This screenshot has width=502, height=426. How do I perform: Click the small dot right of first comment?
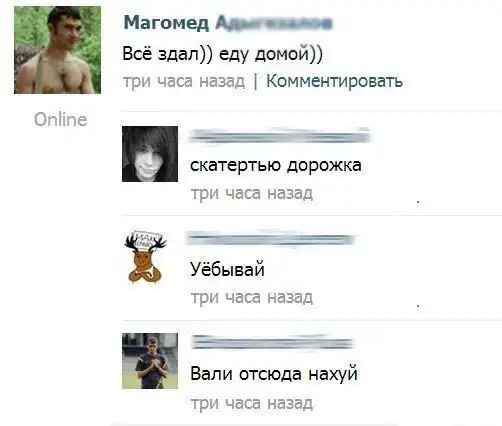[x=418, y=202]
